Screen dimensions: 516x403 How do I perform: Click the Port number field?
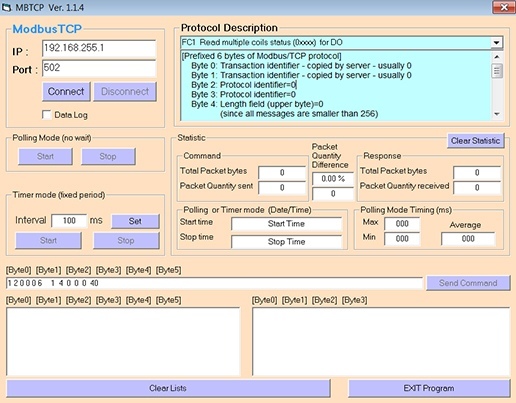point(99,68)
